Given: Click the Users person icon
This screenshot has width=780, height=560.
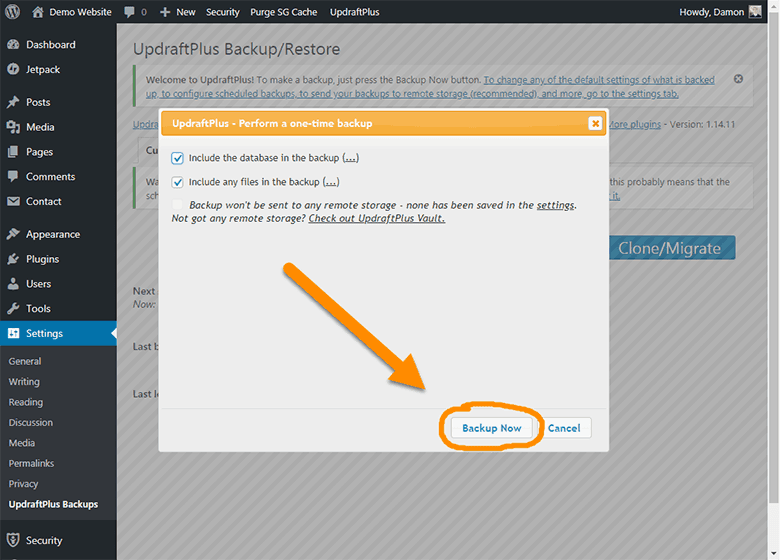Looking at the screenshot, I should tap(13, 283).
